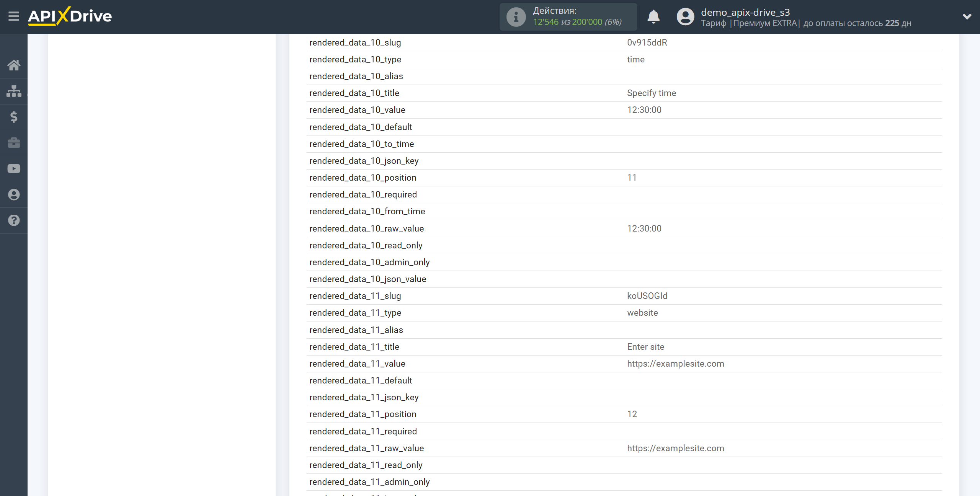Click the actions info icon
Viewport: 980px width, 496px height.
(516, 17)
